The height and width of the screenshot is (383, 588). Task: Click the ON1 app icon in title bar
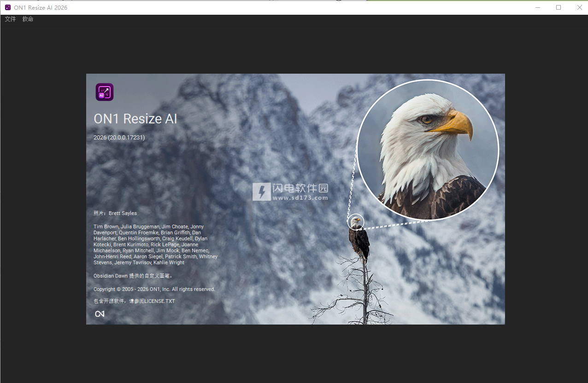coord(8,7)
